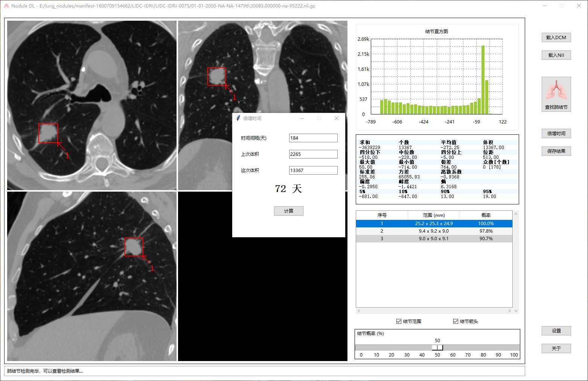Image resolution: width=588 pixels, height=381 pixels.
Task: Click the 关于 about button
Action: (x=556, y=348)
